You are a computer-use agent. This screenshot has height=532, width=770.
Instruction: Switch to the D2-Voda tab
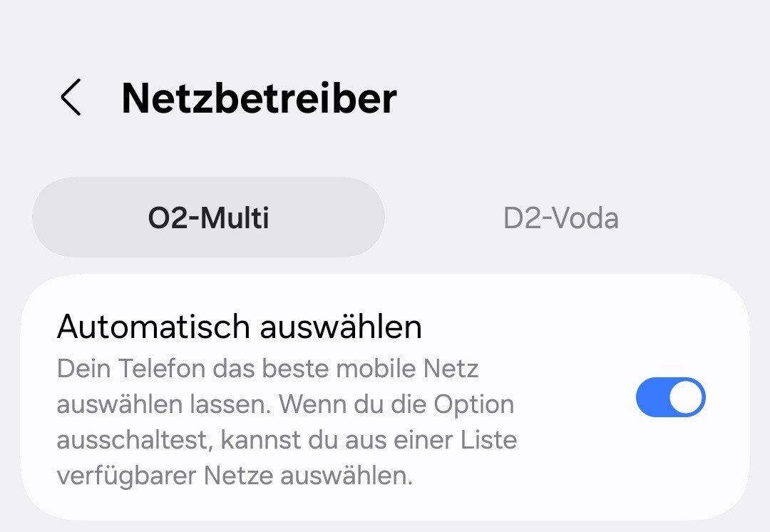point(560,218)
